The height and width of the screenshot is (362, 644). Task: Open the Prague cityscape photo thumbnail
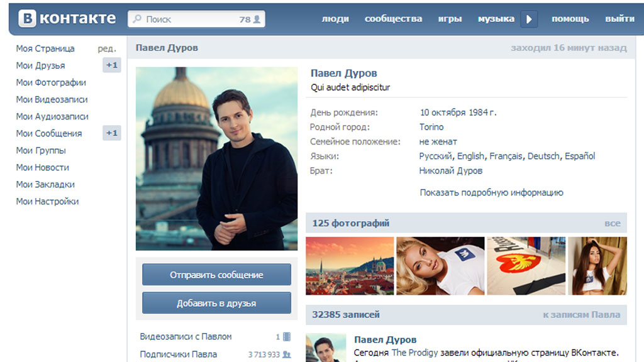[x=350, y=266]
